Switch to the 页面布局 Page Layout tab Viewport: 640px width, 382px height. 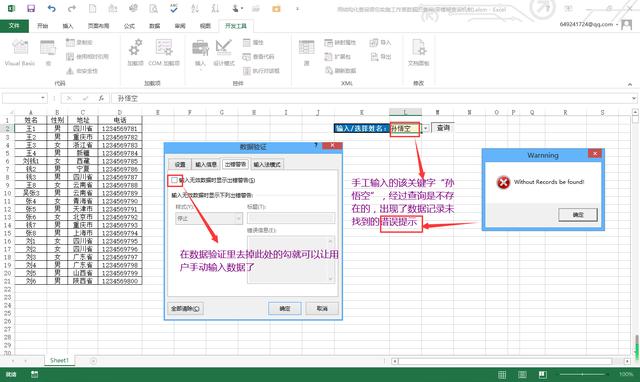(x=98, y=26)
